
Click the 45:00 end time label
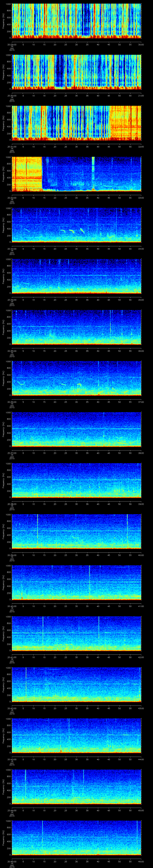pos(141,810)
